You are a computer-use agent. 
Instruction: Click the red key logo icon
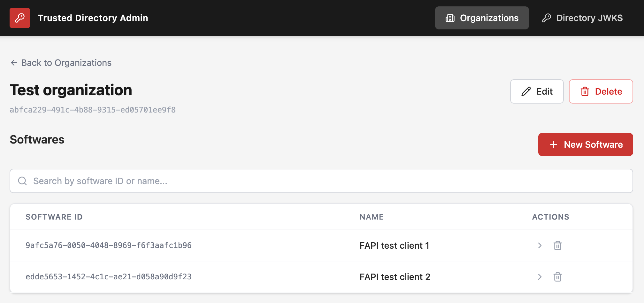coord(20,18)
